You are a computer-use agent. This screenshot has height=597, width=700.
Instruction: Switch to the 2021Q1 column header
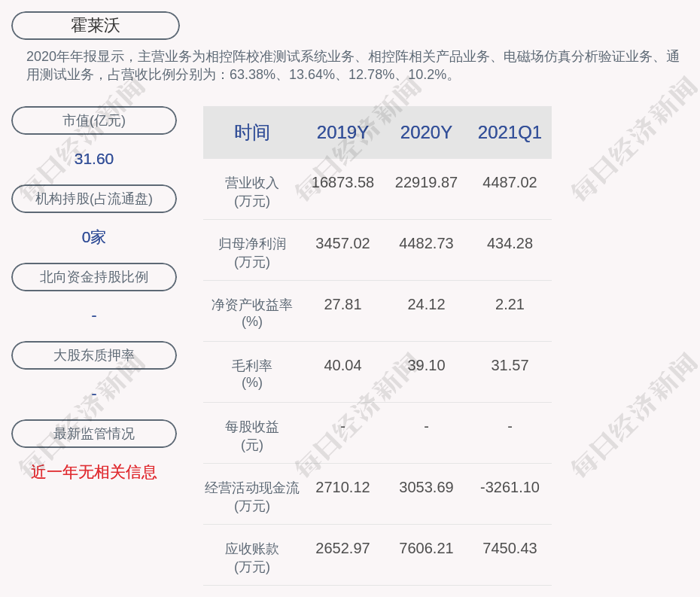click(510, 132)
